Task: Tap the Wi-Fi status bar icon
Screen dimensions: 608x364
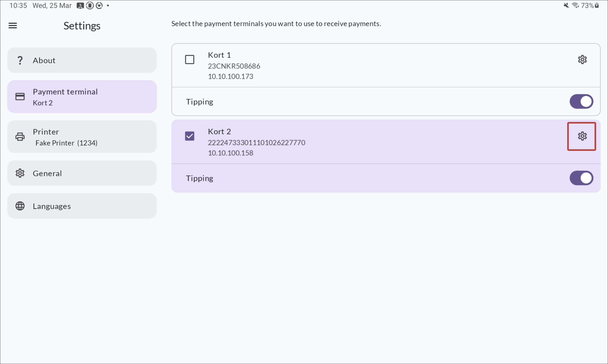Action: (575, 5)
